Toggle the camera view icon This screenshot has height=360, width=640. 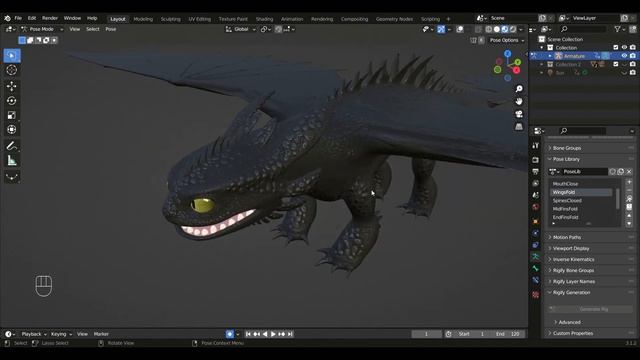[519, 114]
